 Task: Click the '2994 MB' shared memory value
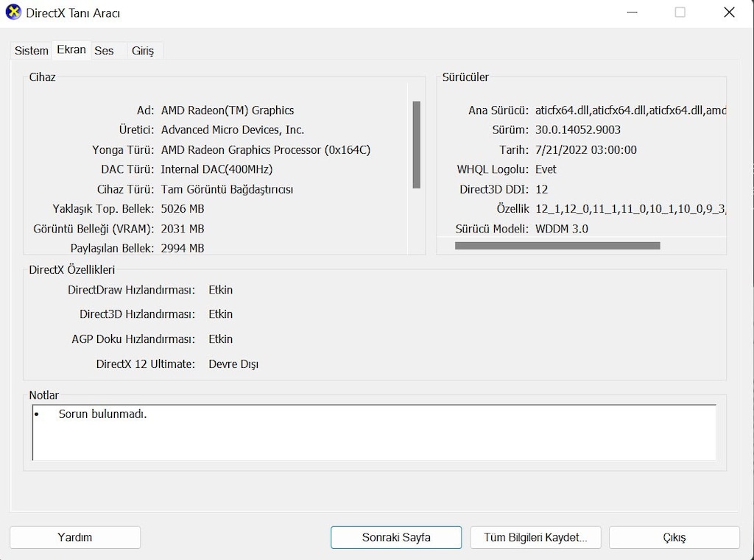[x=183, y=249]
